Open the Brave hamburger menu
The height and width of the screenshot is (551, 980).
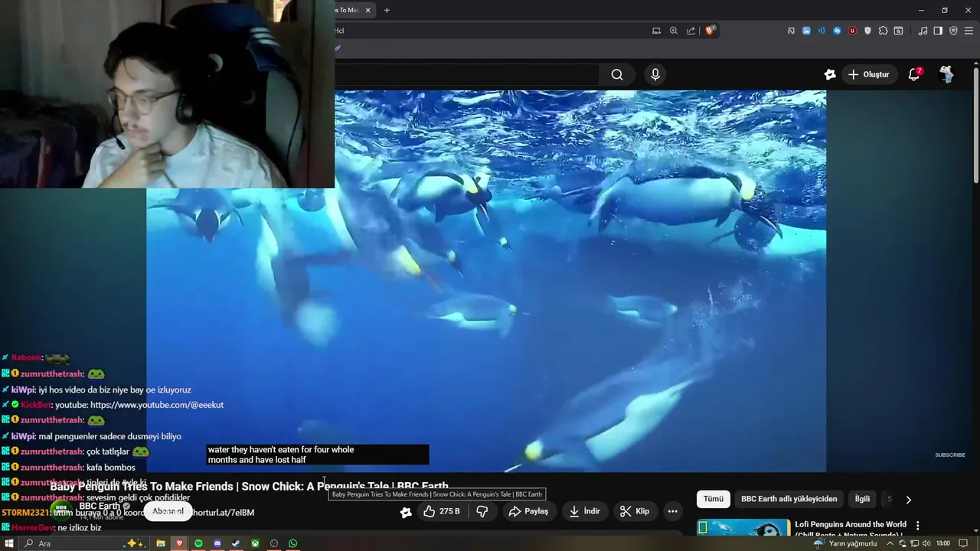[x=969, y=31]
